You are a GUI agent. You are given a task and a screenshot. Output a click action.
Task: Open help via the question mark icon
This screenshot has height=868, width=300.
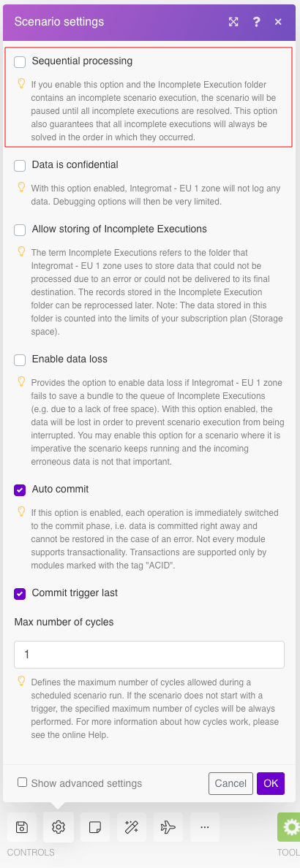coord(256,22)
